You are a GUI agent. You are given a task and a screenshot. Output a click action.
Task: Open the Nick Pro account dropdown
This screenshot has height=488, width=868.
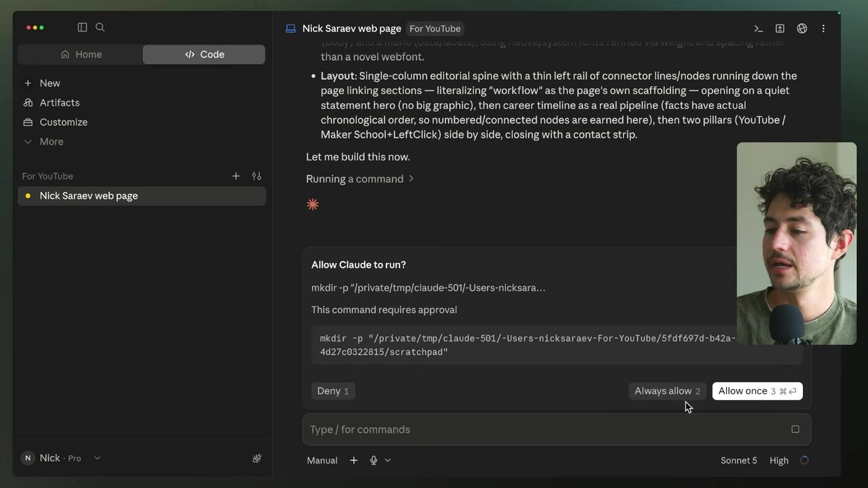pos(61,458)
